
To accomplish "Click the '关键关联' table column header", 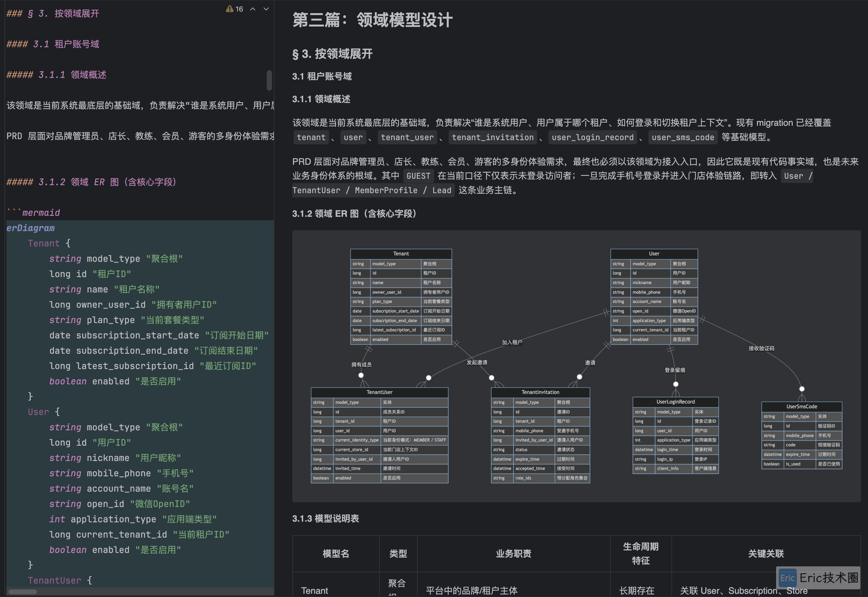I will tap(766, 554).
